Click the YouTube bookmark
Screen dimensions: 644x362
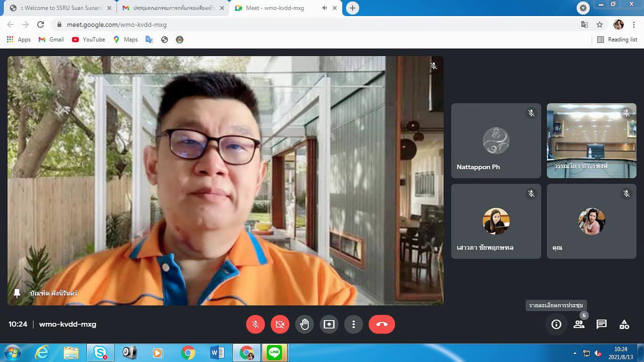pos(89,40)
